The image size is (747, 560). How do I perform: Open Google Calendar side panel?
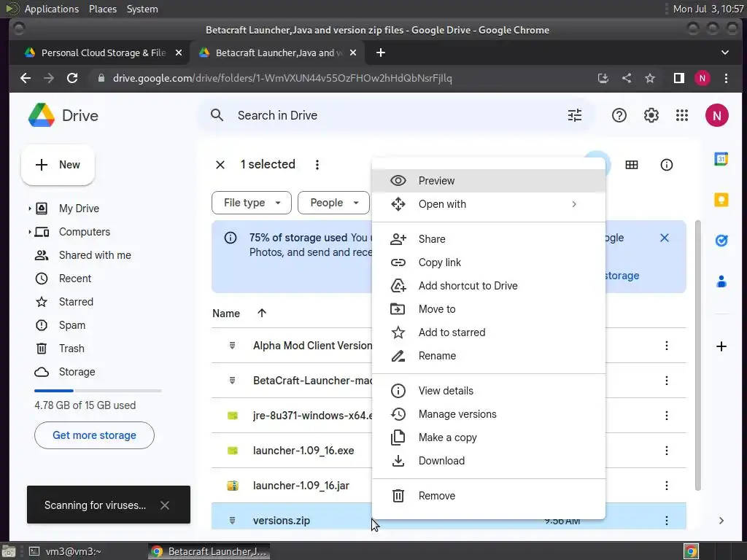point(721,158)
